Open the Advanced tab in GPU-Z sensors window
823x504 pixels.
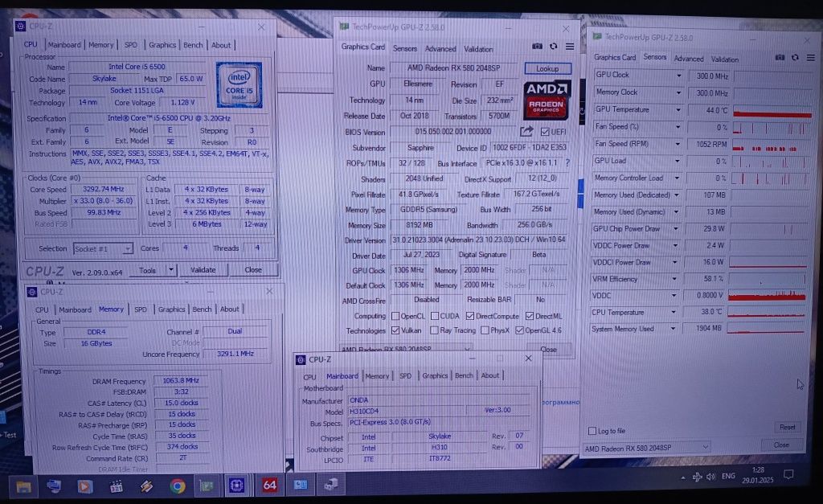[689, 59]
